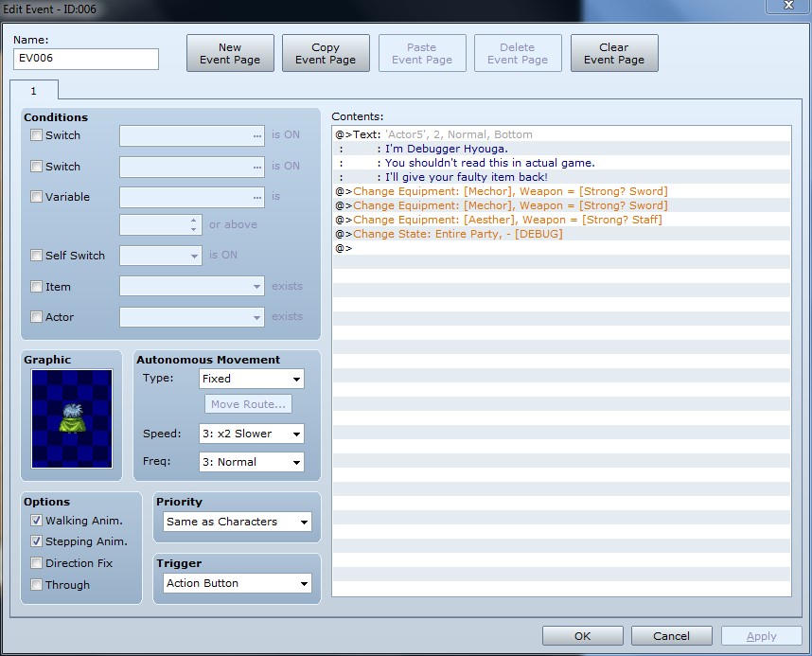Viewport: 812px width, 656px height.
Task: Click the variable value stepper arrows
Action: click(193, 225)
